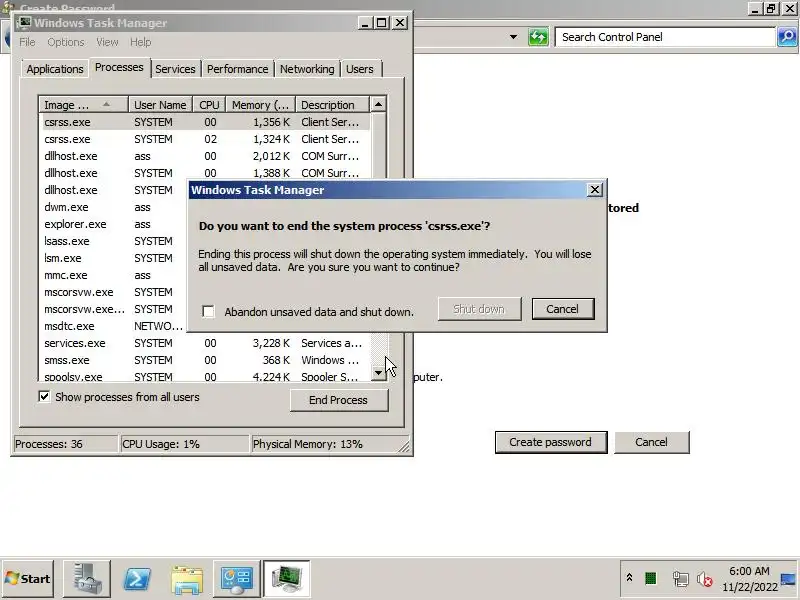Open network status tray icon
Image resolution: width=800 pixels, height=600 pixels.
pos(680,579)
